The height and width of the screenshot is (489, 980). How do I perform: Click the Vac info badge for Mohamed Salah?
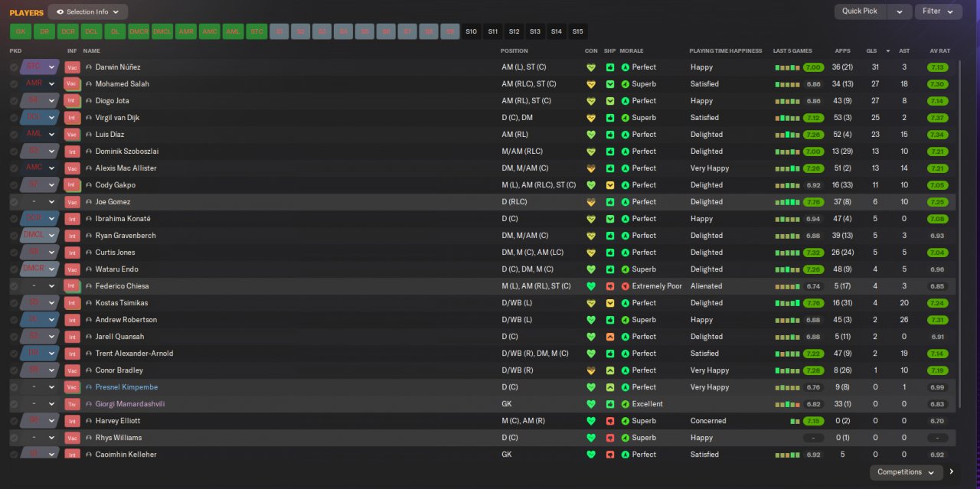72,84
